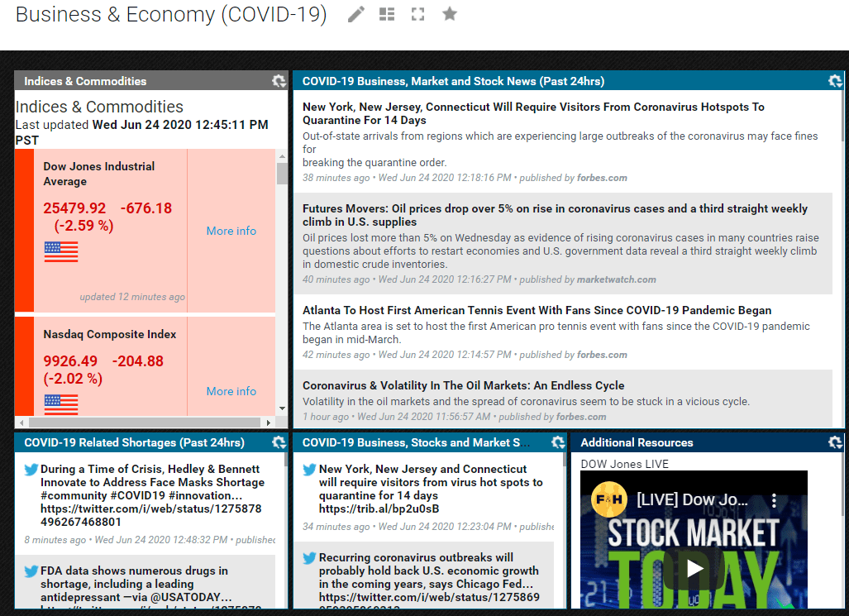Viewport: 849px width, 616px height.
Task: Toggle the favorite star for this dashboard
Action: (450, 14)
